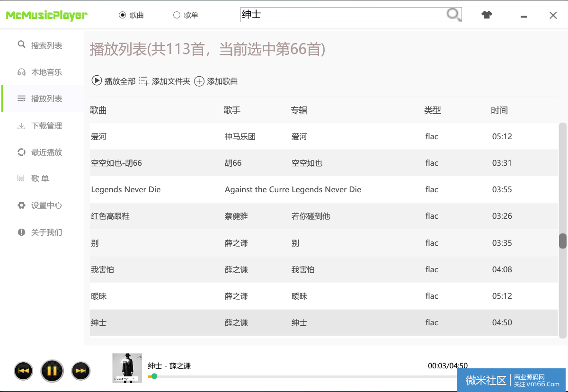Click artist 神马乐团 cell
Viewport: 568px width, 392px height.
tap(240, 136)
